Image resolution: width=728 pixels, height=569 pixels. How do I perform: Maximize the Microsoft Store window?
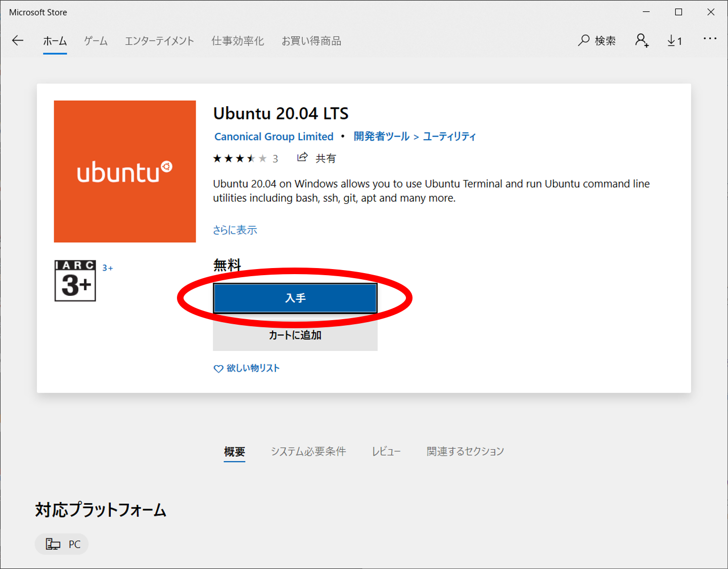[x=678, y=12]
